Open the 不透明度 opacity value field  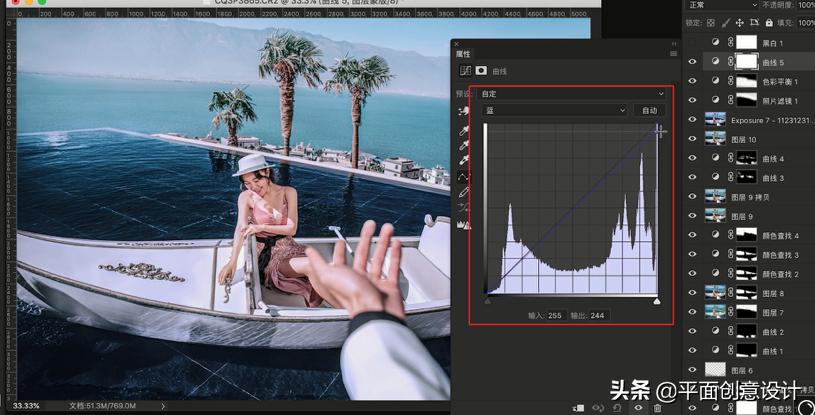click(x=806, y=5)
